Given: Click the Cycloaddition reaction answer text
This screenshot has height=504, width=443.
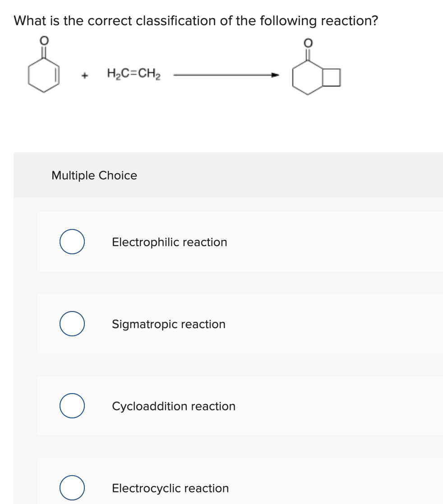Looking at the screenshot, I should pyautogui.click(x=173, y=406).
